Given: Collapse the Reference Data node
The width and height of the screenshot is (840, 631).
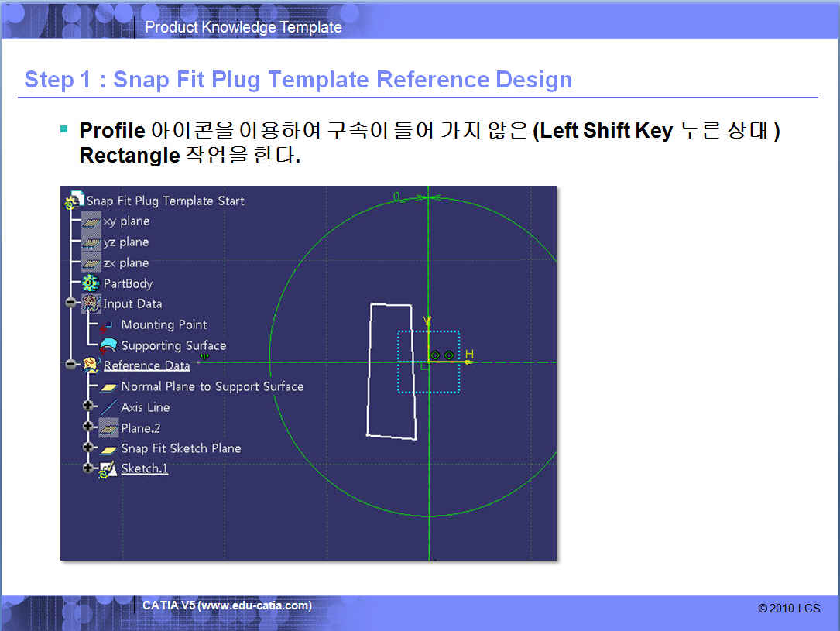Looking at the screenshot, I should (x=72, y=365).
